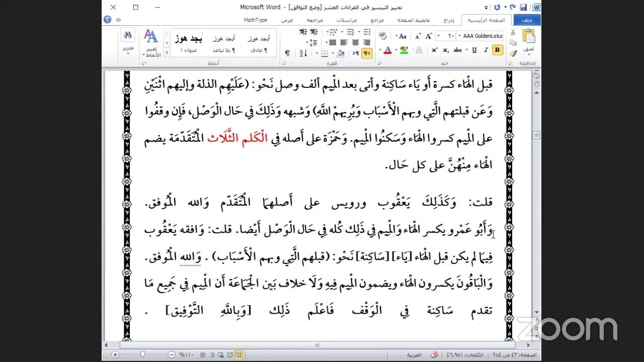644x362 pixels.
Task: Switch to Page Layout (تخطيط الصفحة) tab
Action: tap(414, 20)
